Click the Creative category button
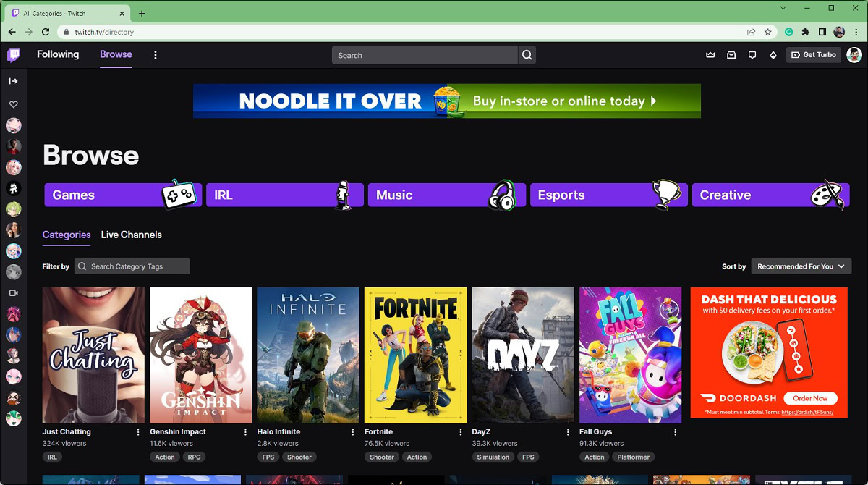The width and height of the screenshot is (868, 485). click(770, 195)
